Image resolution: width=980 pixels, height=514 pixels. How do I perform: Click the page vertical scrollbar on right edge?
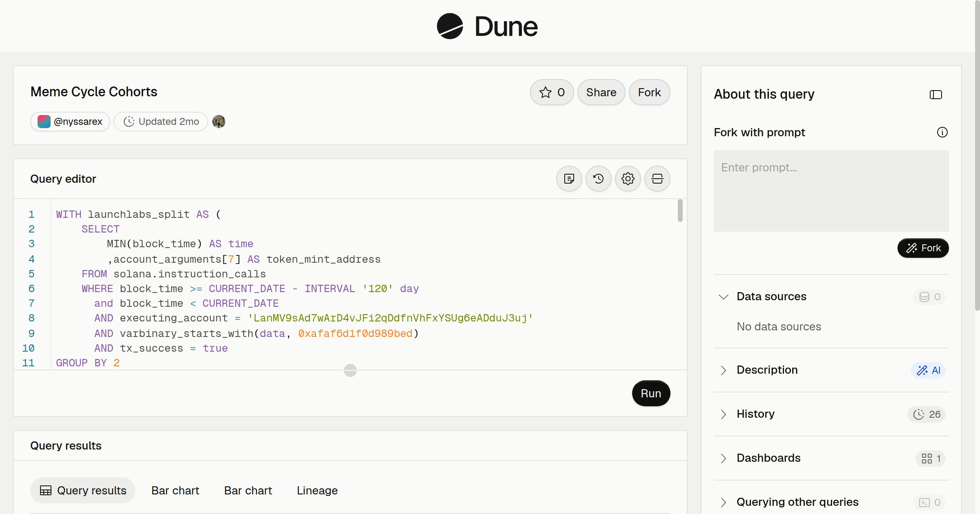coord(977,155)
